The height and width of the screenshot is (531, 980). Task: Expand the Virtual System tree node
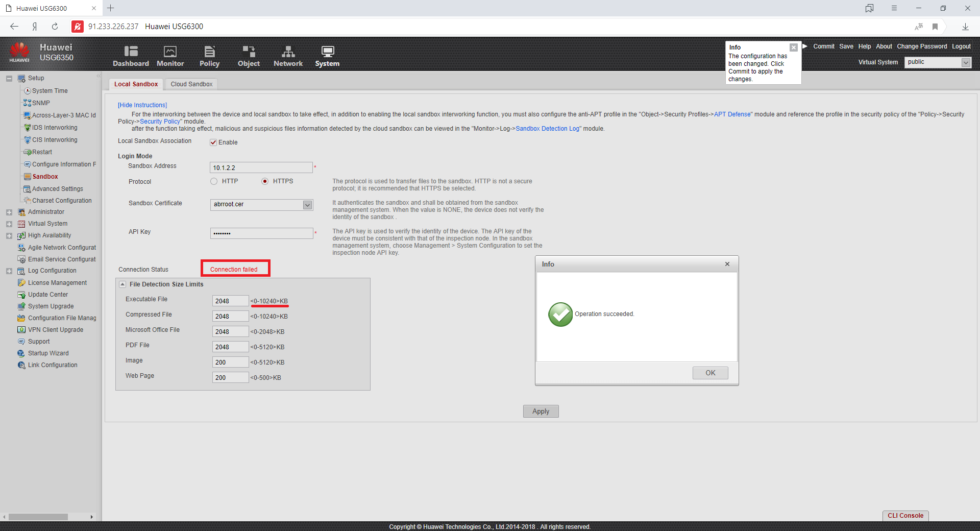(9, 224)
